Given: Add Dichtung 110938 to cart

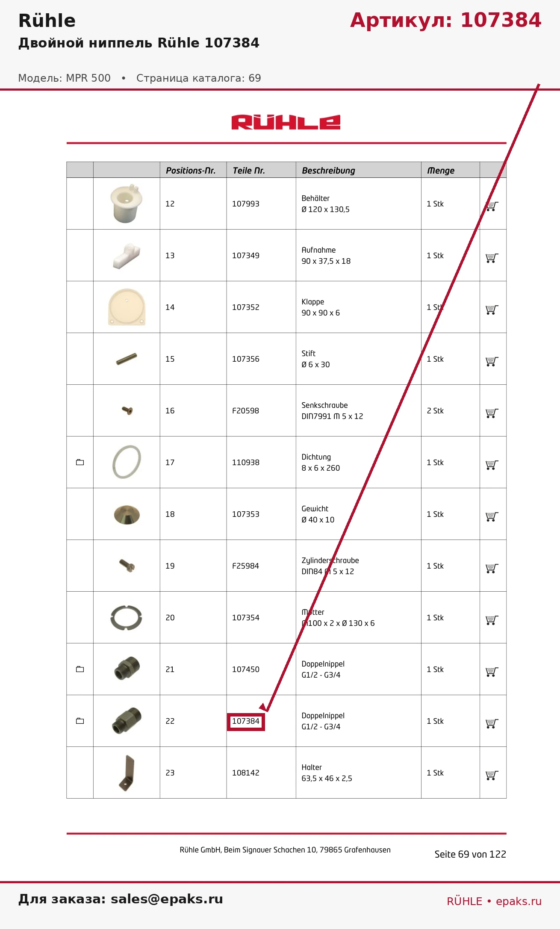Looking at the screenshot, I should (x=492, y=465).
